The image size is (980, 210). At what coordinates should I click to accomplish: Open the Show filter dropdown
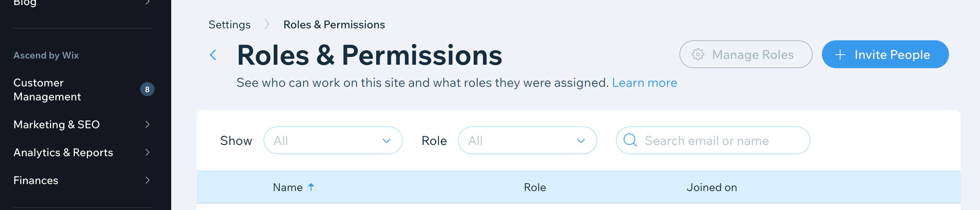pyautogui.click(x=333, y=140)
